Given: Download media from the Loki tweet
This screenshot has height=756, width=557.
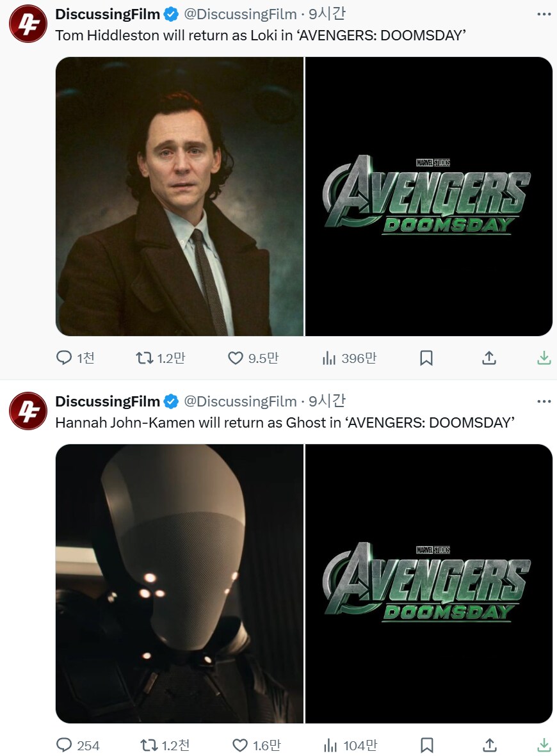Looking at the screenshot, I should [x=544, y=358].
